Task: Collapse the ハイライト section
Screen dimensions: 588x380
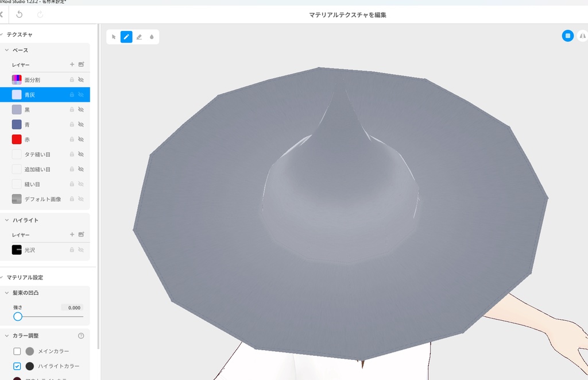Action: 7,220
